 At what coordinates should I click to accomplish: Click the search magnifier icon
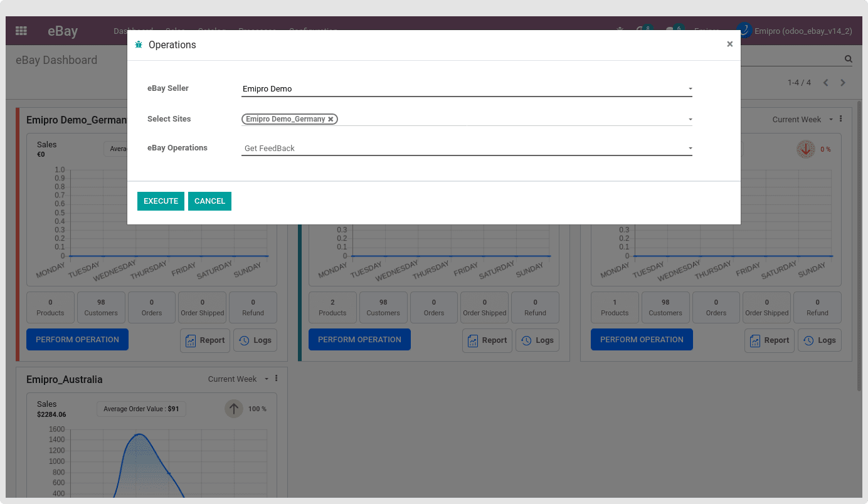pos(848,59)
